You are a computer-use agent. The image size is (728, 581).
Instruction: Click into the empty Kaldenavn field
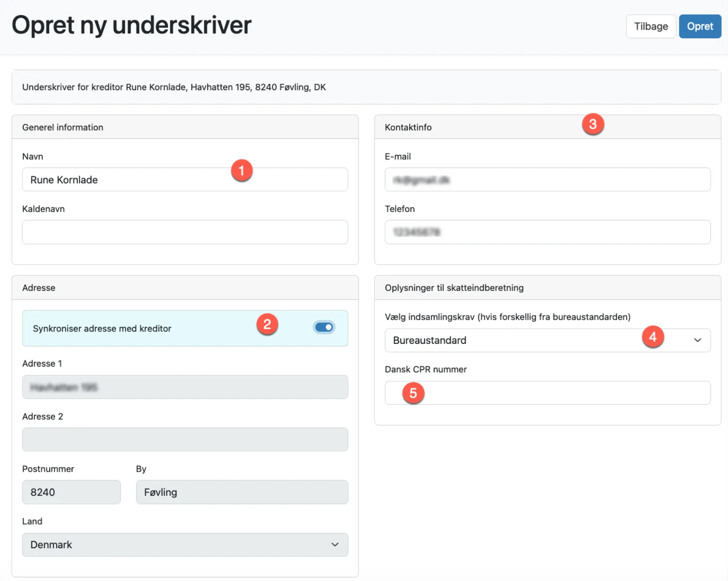coord(185,232)
